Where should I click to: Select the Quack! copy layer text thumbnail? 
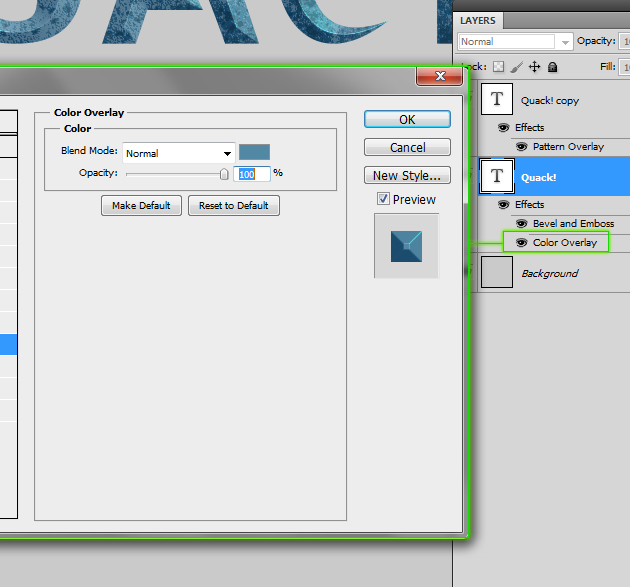pyautogui.click(x=497, y=100)
